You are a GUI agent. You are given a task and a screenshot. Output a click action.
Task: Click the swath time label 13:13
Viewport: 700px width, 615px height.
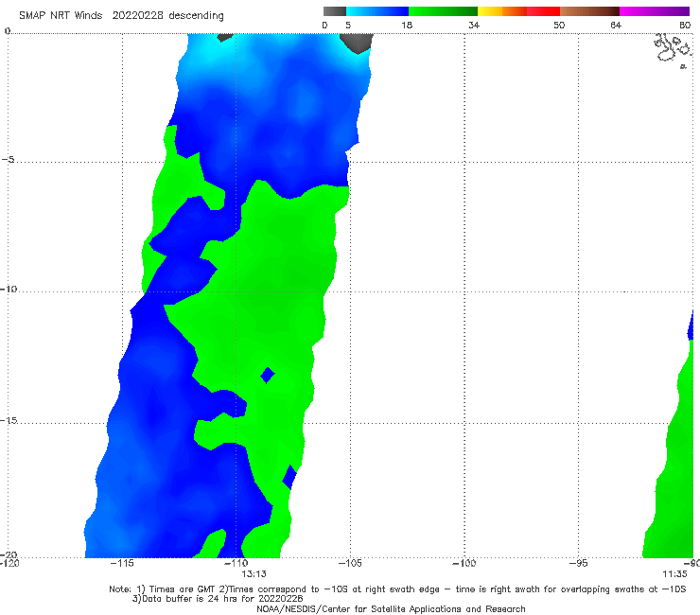(x=254, y=574)
